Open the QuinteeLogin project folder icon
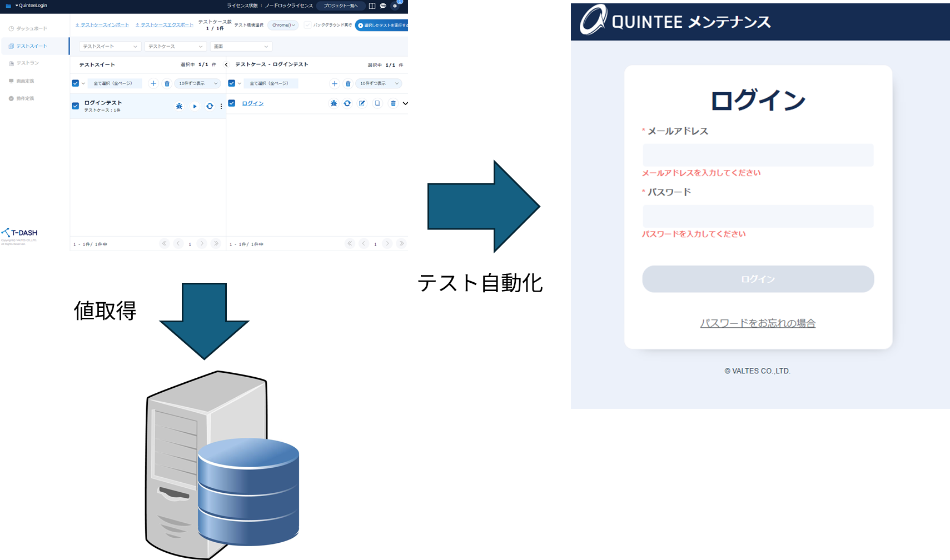The width and height of the screenshot is (950, 560). coord(8,6)
